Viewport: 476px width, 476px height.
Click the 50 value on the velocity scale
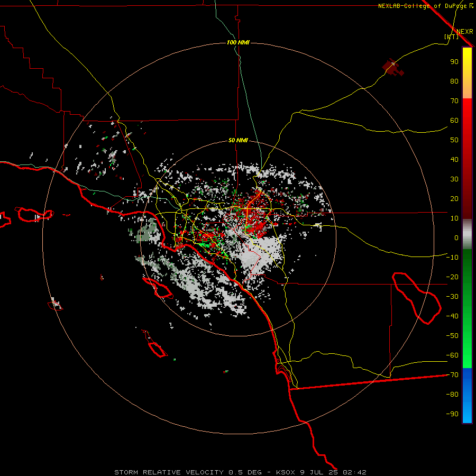[454, 140]
